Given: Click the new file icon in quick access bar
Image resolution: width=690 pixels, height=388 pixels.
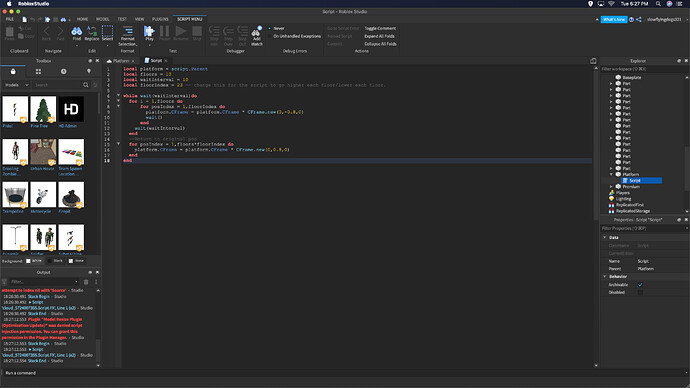Looking at the screenshot, I should [x=25, y=19].
